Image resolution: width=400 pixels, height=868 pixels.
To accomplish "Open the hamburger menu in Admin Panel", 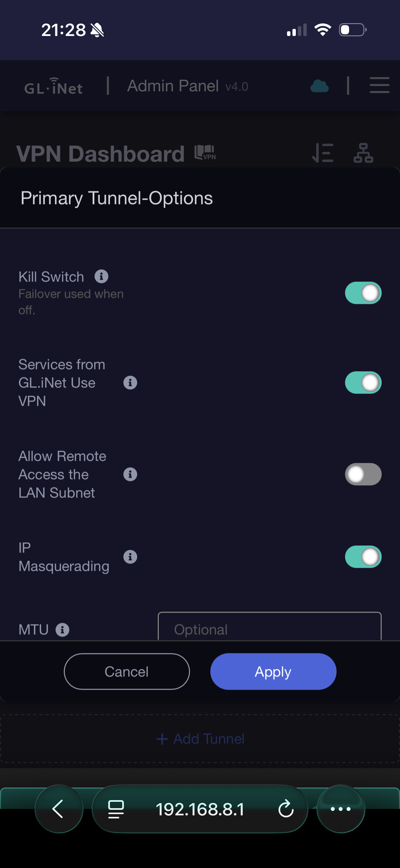I will (x=379, y=85).
